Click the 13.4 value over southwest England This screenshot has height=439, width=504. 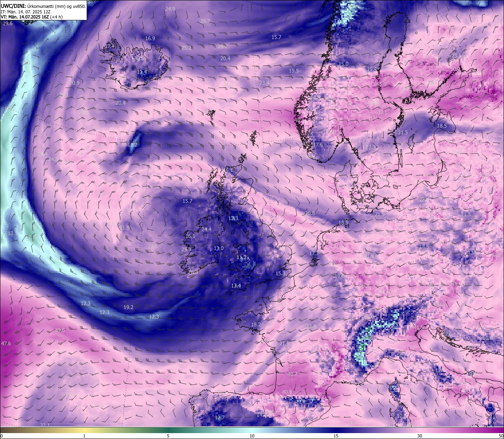[x=236, y=286]
